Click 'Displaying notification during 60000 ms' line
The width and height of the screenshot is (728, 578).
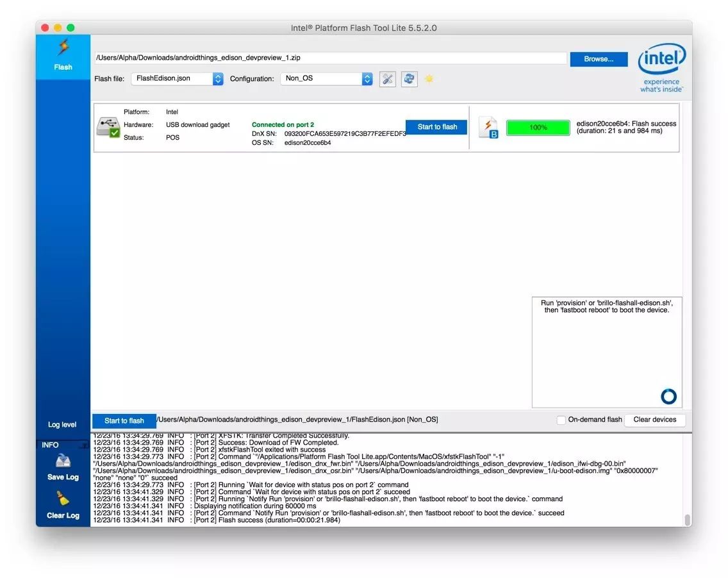[x=205, y=506]
